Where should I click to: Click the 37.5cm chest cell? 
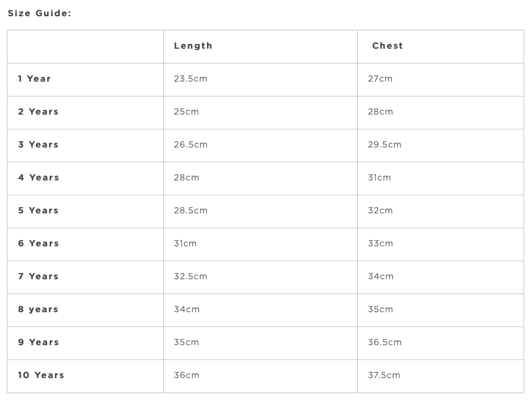coord(384,375)
